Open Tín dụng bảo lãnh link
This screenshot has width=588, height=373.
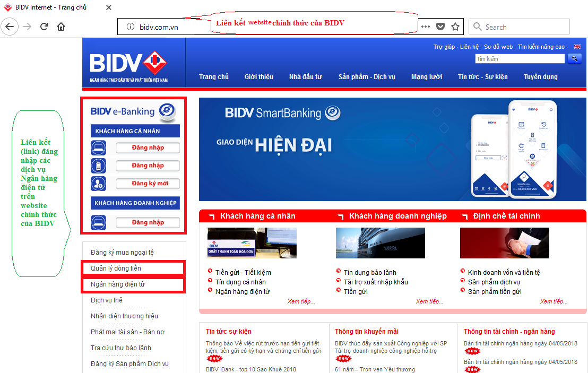pos(370,273)
